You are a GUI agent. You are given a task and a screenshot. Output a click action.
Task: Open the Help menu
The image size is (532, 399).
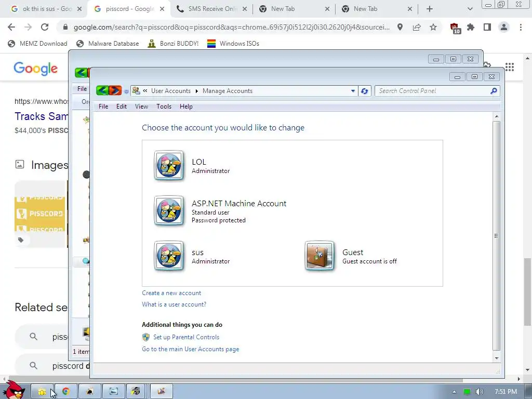pyautogui.click(x=186, y=107)
